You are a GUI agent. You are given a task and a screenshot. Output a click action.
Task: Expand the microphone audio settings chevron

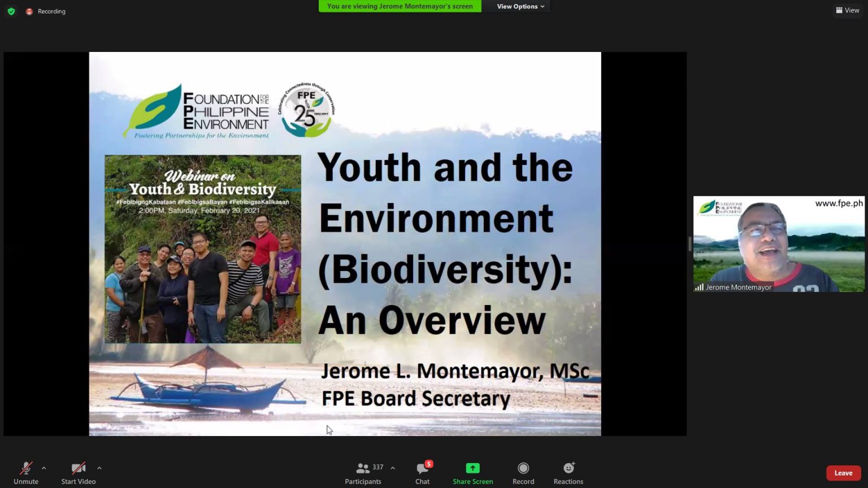44,468
